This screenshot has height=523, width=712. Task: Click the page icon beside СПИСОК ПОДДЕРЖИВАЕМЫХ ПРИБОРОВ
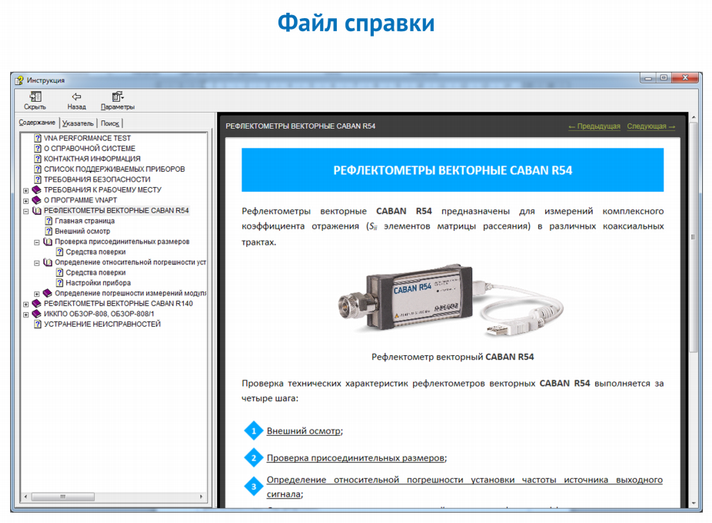coord(38,169)
